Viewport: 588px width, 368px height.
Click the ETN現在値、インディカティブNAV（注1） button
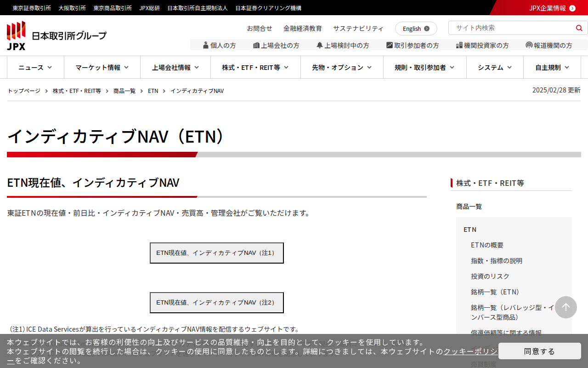pyautogui.click(x=217, y=253)
